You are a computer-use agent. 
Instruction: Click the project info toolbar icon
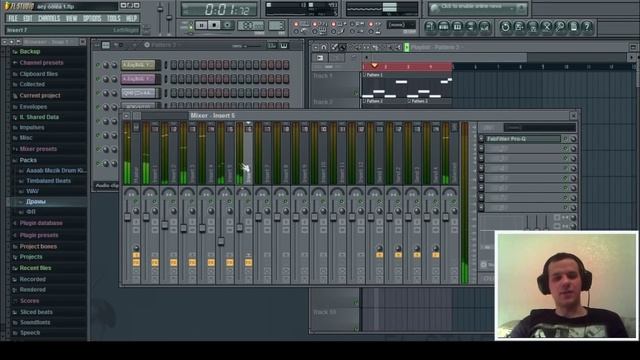[x=573, y=27]
